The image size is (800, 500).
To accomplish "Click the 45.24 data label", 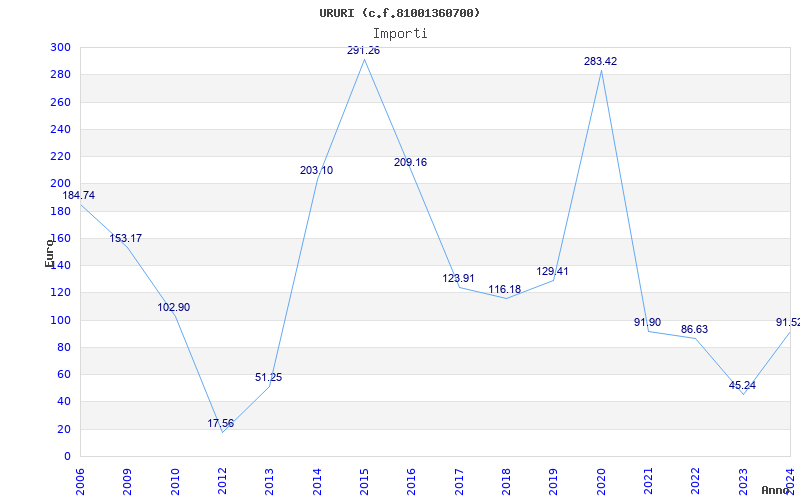I will [x=742, y=385].
